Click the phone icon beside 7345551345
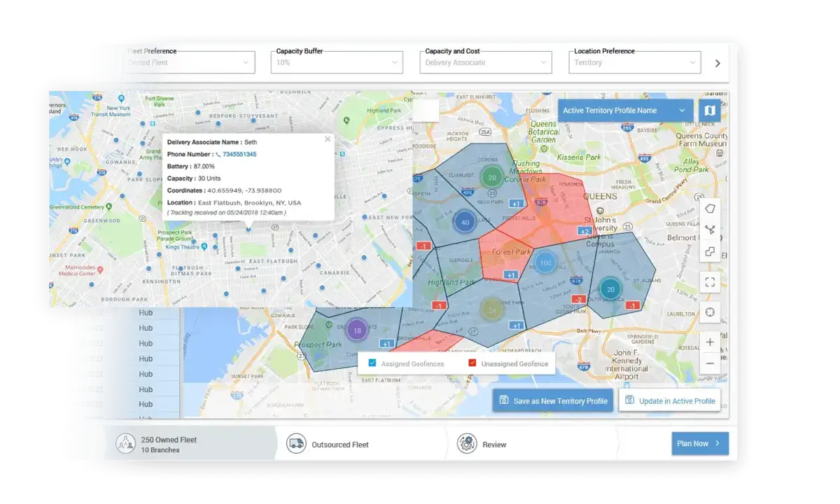This screenshot has height=504, width=840. pos(218,155)
